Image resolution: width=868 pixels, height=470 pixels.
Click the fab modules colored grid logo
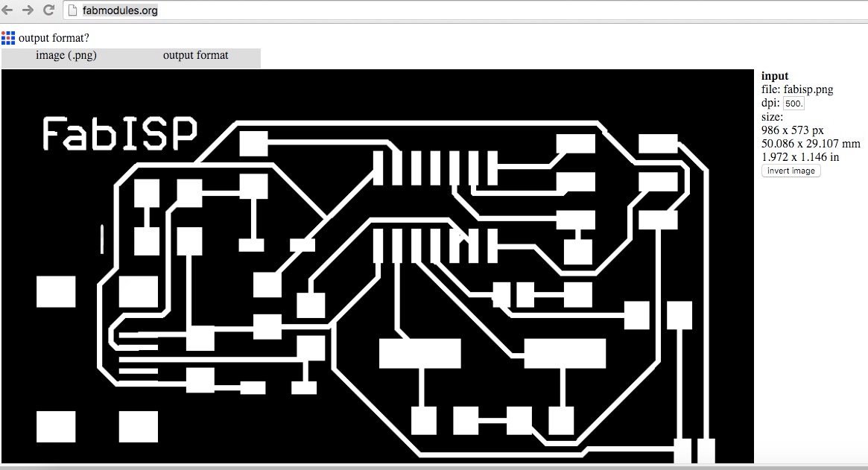tap(8, 38)
